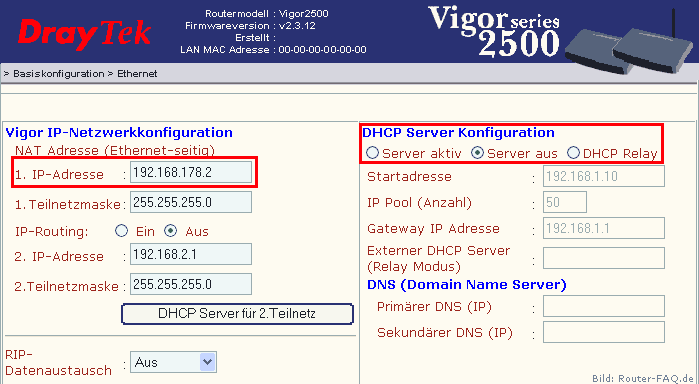699x384 pixels.
Task: Click the Routermodell Vigor2500 text
Action: point(267,14)
